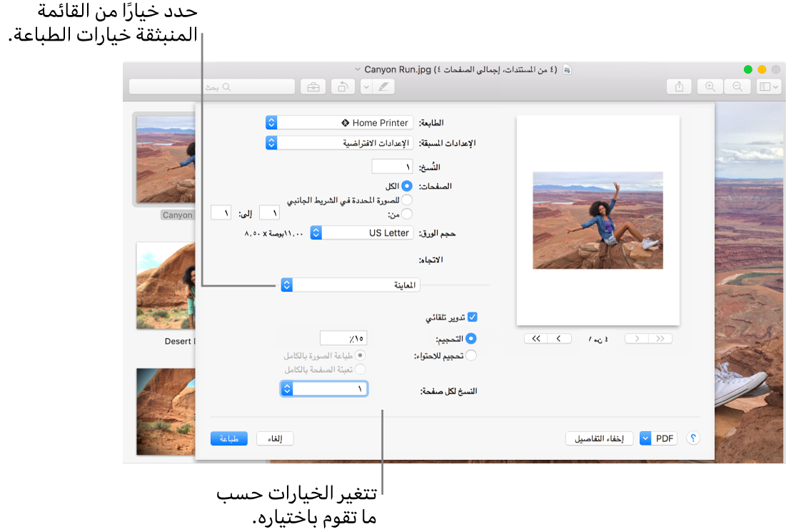Click the green full screen window button

point(748,70)
